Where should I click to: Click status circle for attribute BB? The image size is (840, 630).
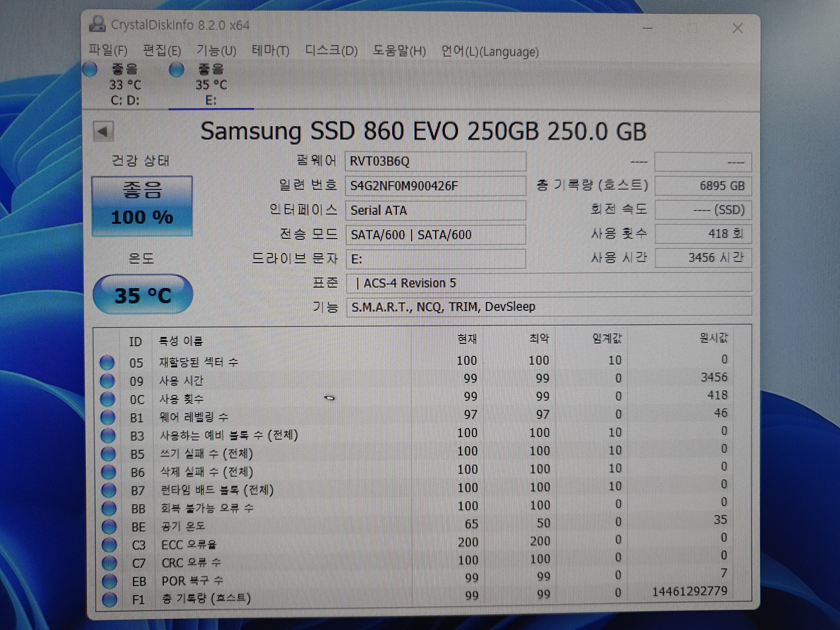109,509
